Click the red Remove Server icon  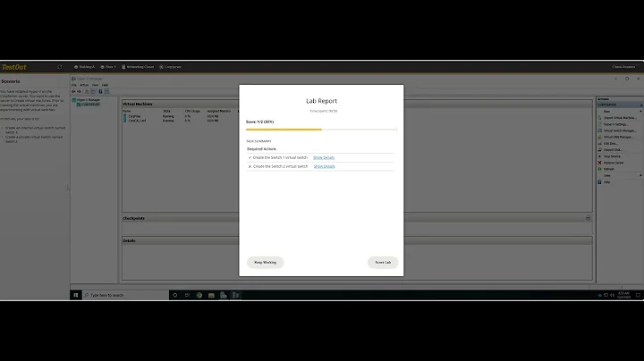599,163
